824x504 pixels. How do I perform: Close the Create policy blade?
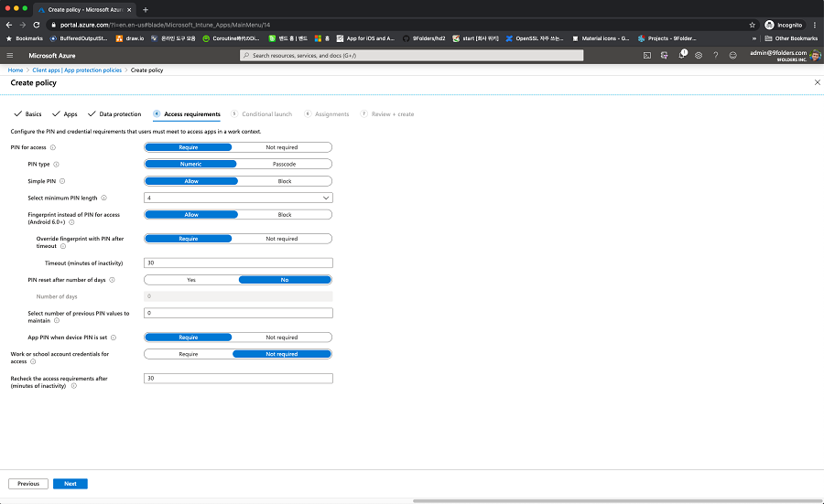pos(818,82)
